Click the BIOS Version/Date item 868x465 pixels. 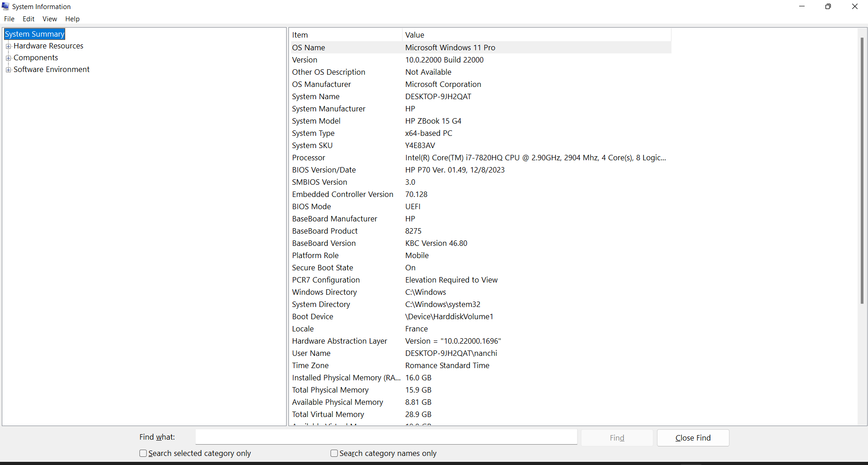(324, 170)
